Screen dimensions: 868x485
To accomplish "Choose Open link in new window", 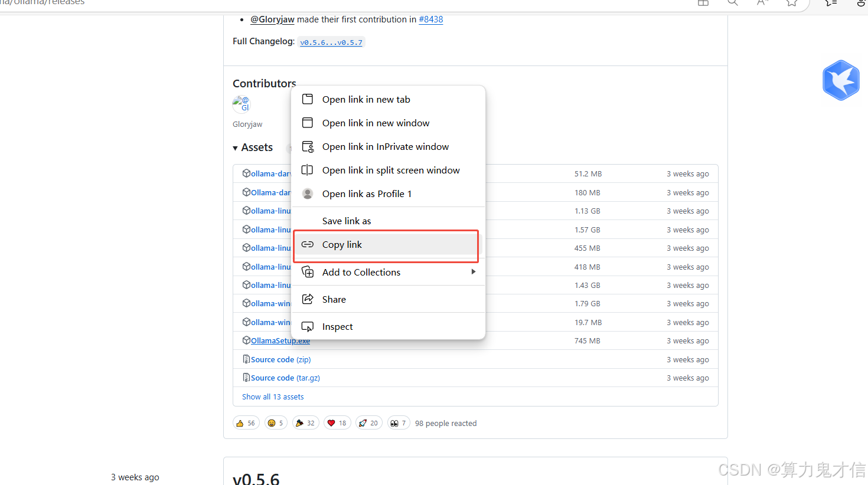I will 389,123.
